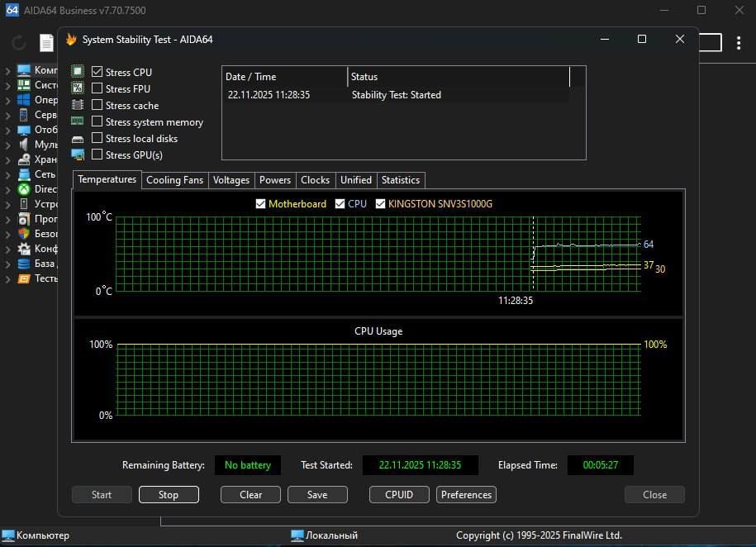This screenshot has height=547, width=756.
Task: Click the Отображение display icon in tree
Action: [x=24, y=130]
